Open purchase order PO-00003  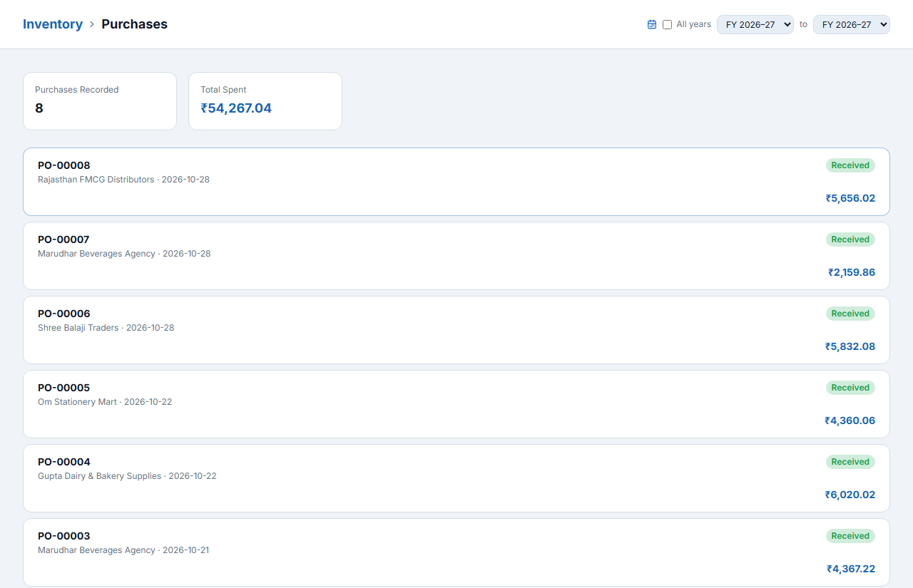pos(456,552)
